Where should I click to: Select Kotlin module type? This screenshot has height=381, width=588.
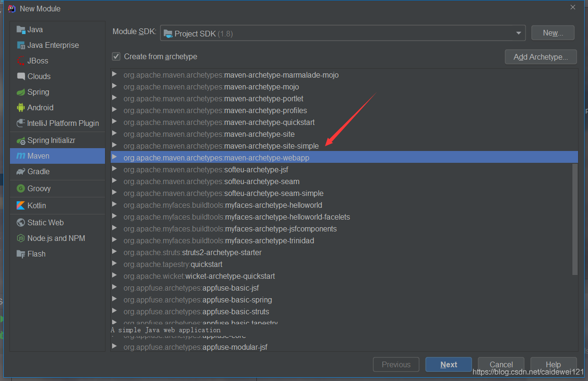pos(58,205)
